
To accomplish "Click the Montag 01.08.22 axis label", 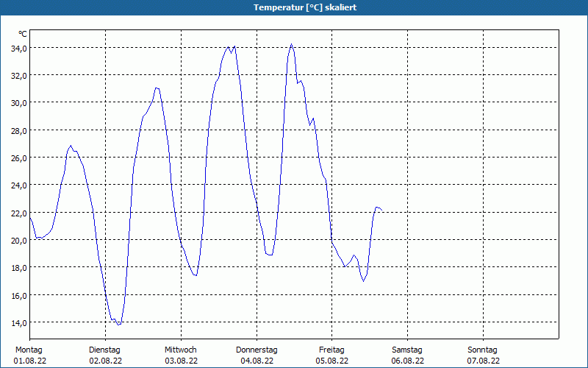I will (x=29, y=355).
